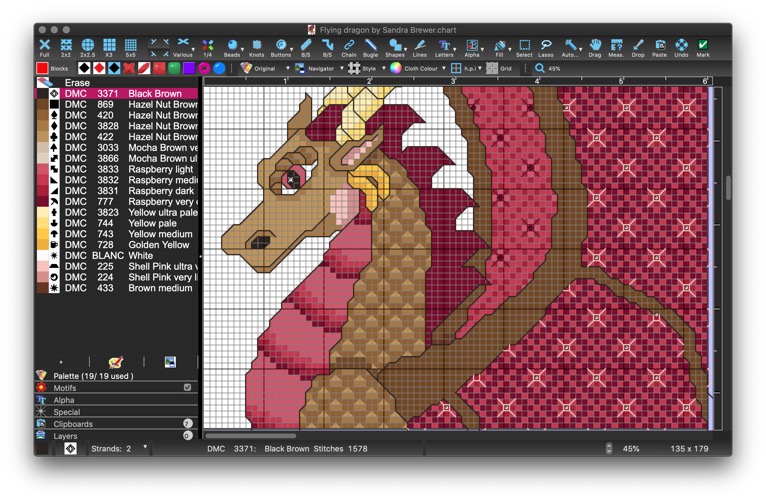766x501 pixels.
Task: Open the Motifs panel section
Action: (117, 388)
